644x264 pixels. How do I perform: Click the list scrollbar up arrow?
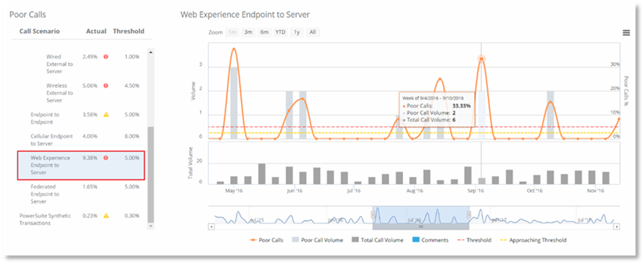point(151,52)
